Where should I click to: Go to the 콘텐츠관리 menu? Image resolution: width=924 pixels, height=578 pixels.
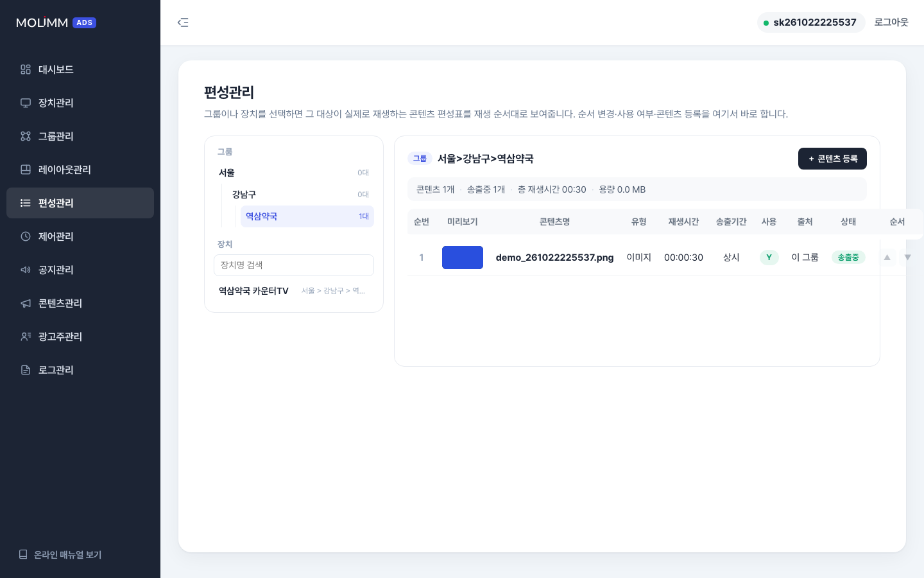[80, 303]
